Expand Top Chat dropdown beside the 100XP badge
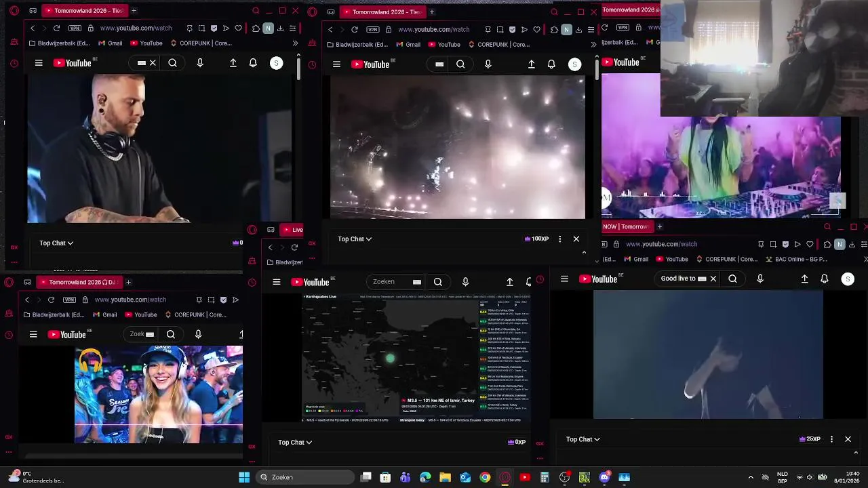868x488 pixels. 355,239
